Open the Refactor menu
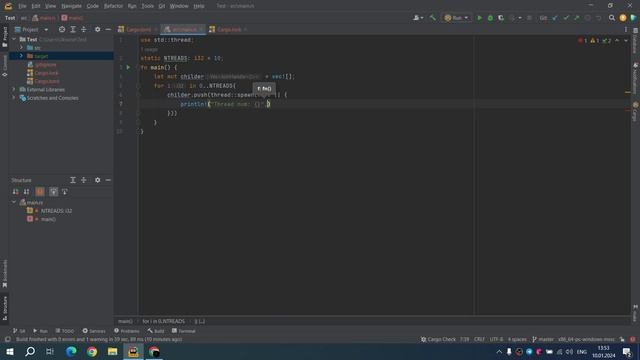Viewport: 640px width, 360px height. click(113, 6)
